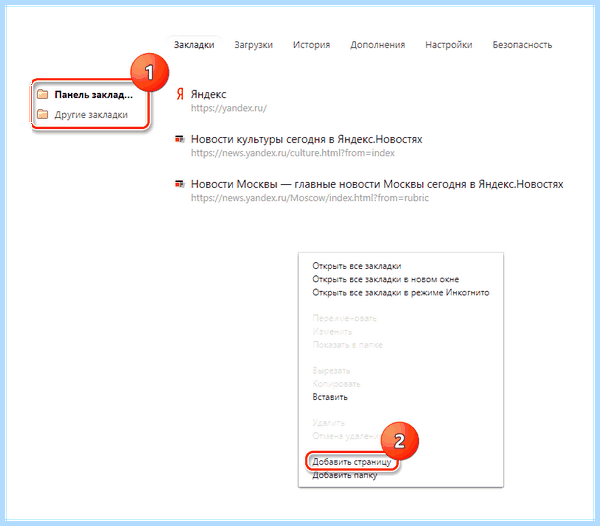
Task: Choose Открыть все закладки menu item
Action: tap(357, 266)
